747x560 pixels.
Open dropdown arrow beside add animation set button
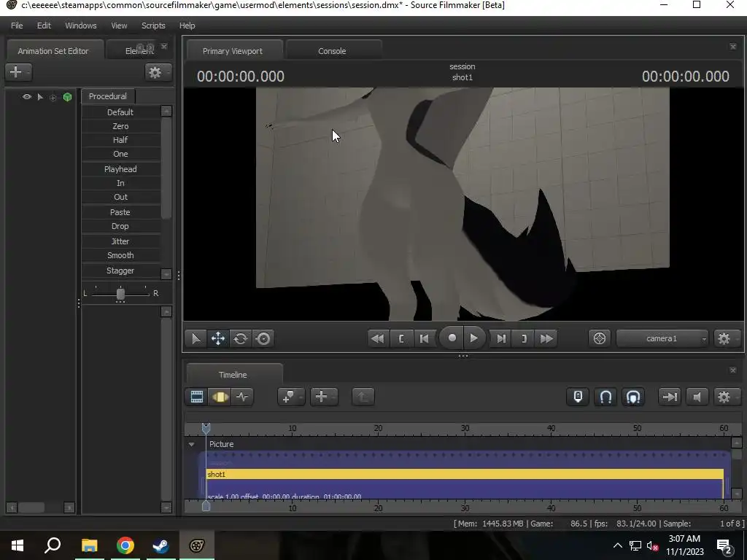pos(28,72)
